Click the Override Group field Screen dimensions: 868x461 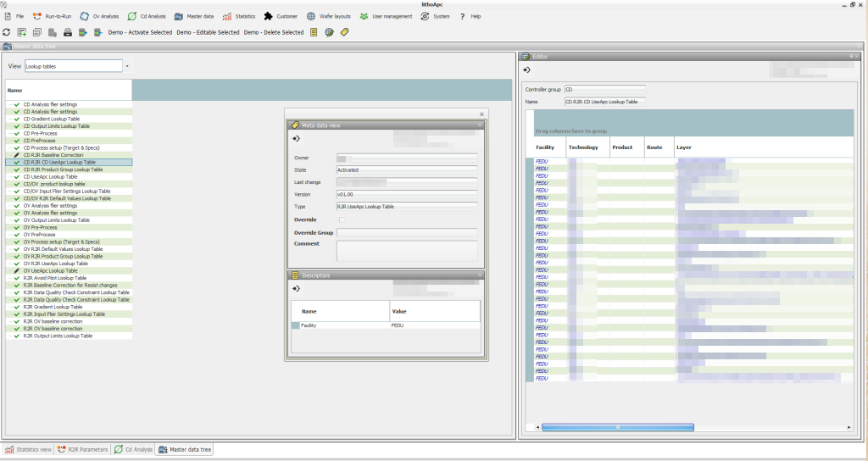[407, 232]
